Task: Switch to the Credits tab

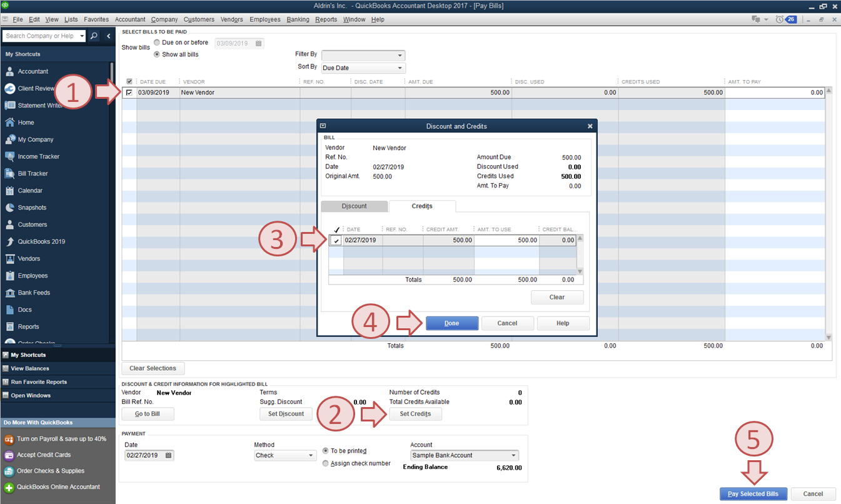Action: [422, 206]
